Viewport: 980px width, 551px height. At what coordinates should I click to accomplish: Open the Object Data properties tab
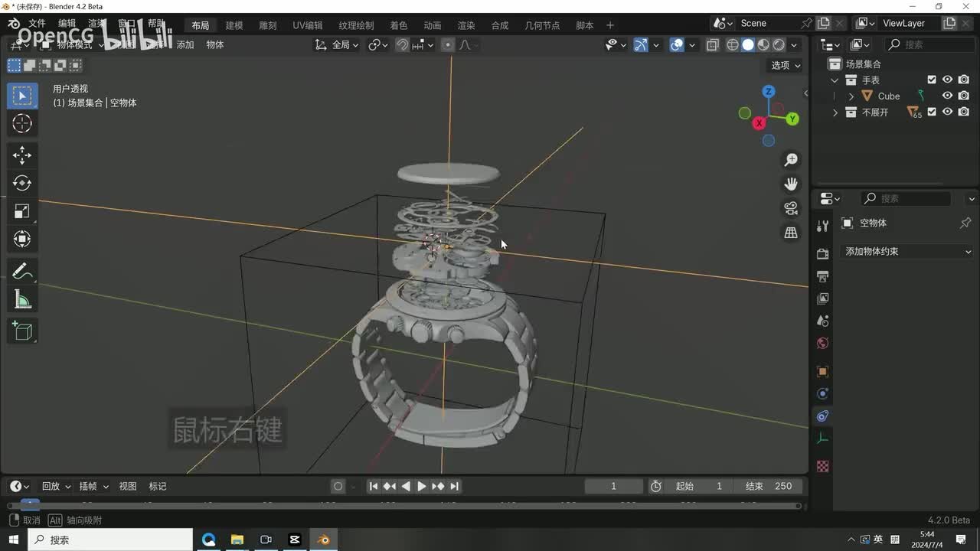823,439
